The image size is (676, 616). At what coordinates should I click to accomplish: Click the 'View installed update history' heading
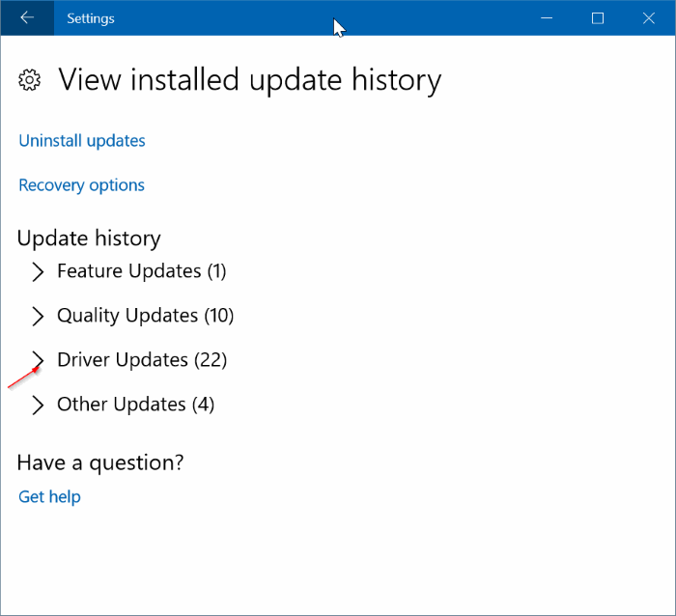250,80
